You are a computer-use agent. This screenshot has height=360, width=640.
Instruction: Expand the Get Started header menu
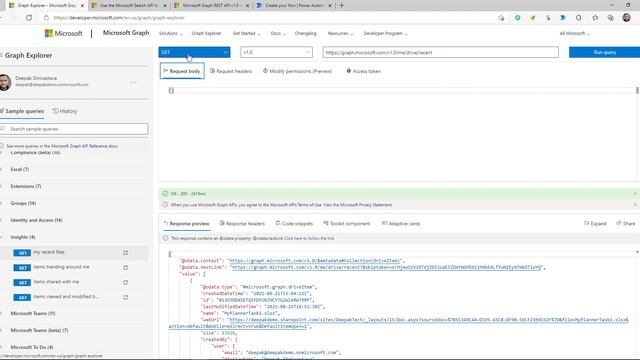[x=246, y=33]
